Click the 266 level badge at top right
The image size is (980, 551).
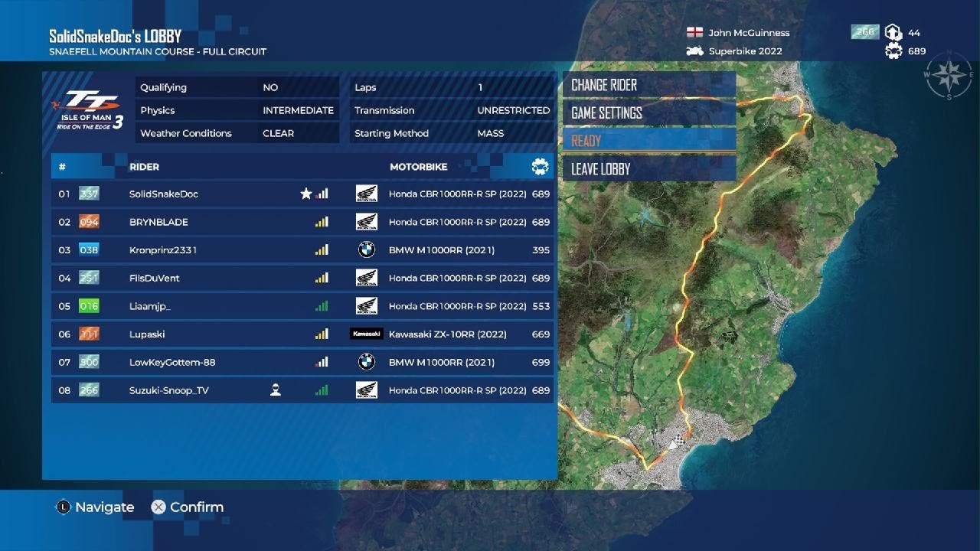click(865, 32)
